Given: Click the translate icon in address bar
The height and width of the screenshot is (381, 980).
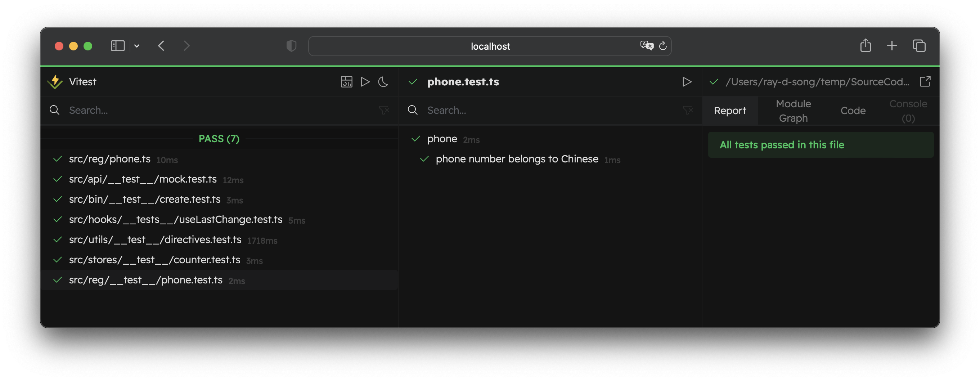Looking at the screenshot, I should (x=646, y=46).
